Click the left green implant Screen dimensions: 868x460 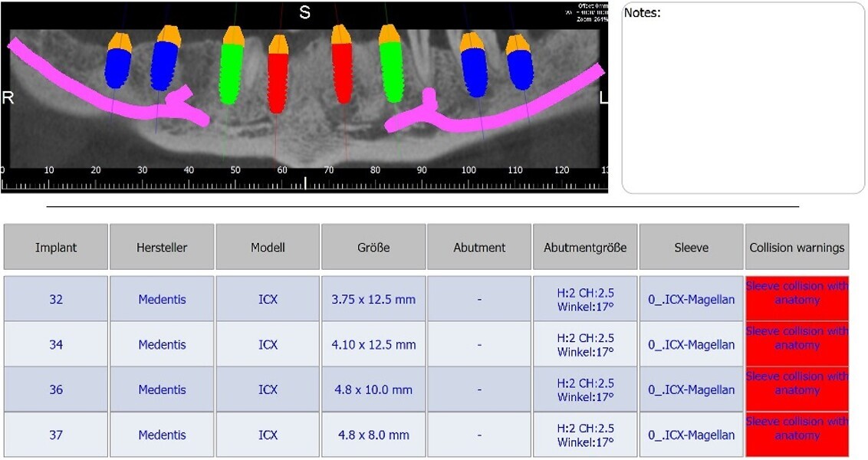(x=230, y=73)
